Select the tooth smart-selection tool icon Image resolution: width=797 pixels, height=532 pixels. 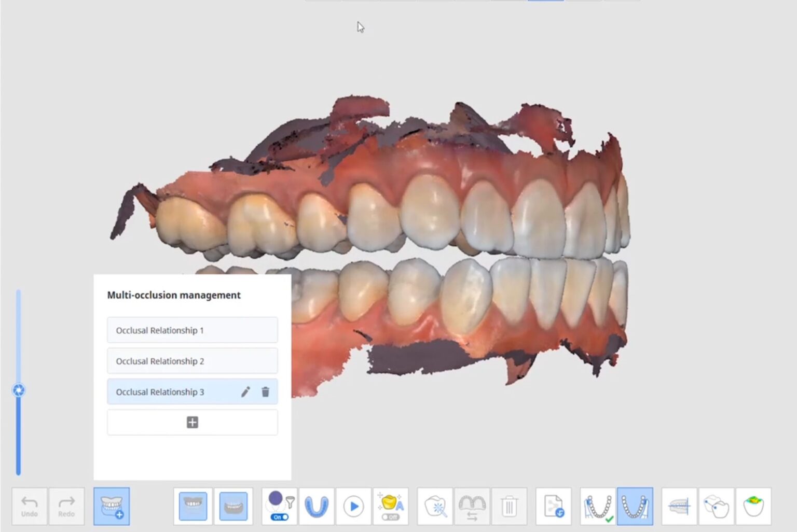pyautogui.click(x=435, y=506)
